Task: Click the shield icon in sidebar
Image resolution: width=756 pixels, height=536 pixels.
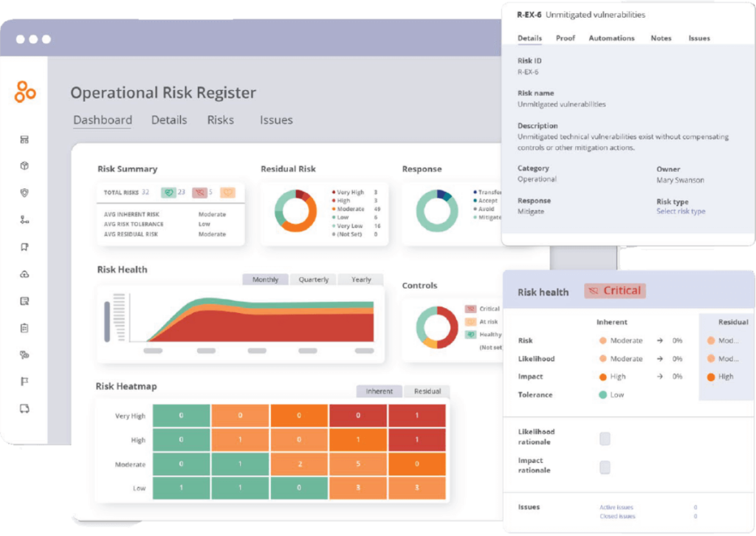Action: point(24,193)
